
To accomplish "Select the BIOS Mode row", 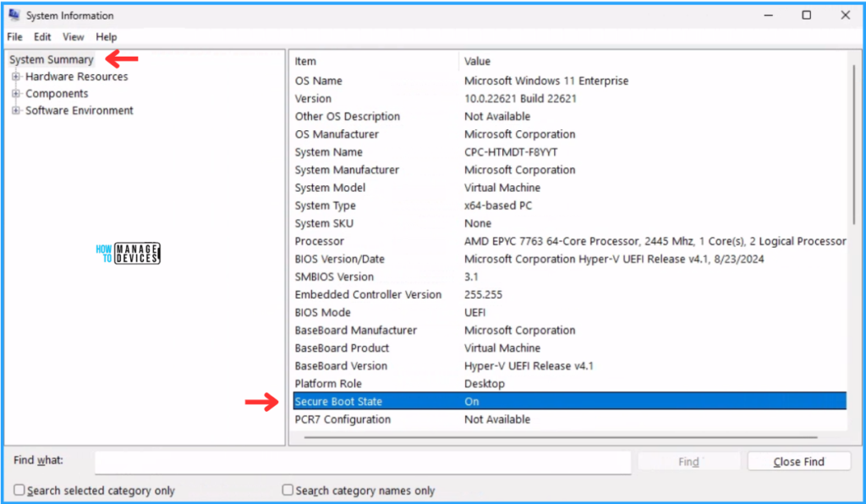I will tap(569, 312).
